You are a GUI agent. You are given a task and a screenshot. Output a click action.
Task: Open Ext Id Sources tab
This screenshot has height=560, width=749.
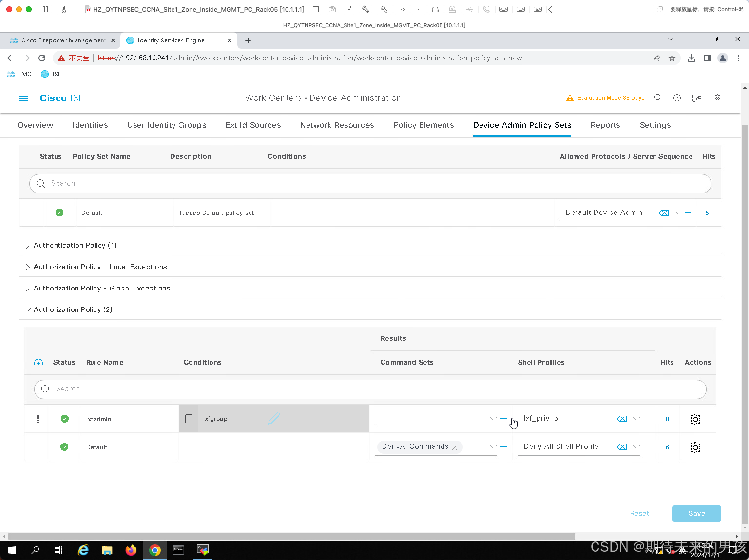253,125
